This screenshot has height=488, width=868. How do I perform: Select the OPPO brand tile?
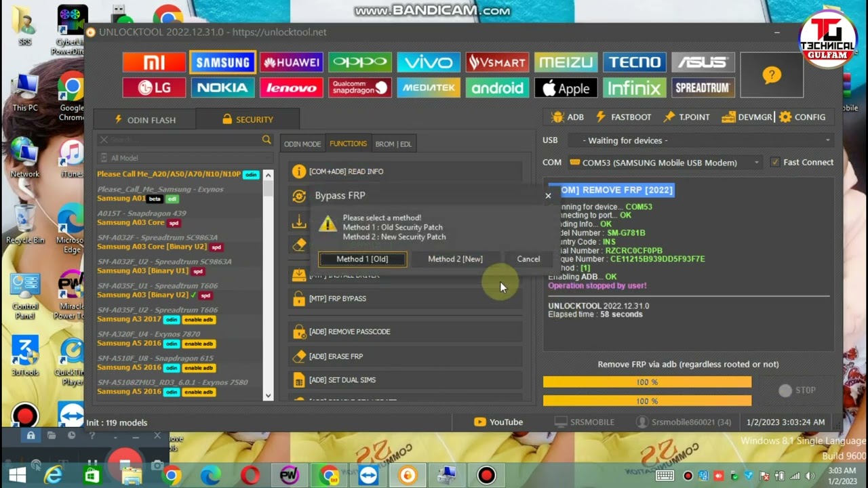pyautogui.click(x=360, y=62)
